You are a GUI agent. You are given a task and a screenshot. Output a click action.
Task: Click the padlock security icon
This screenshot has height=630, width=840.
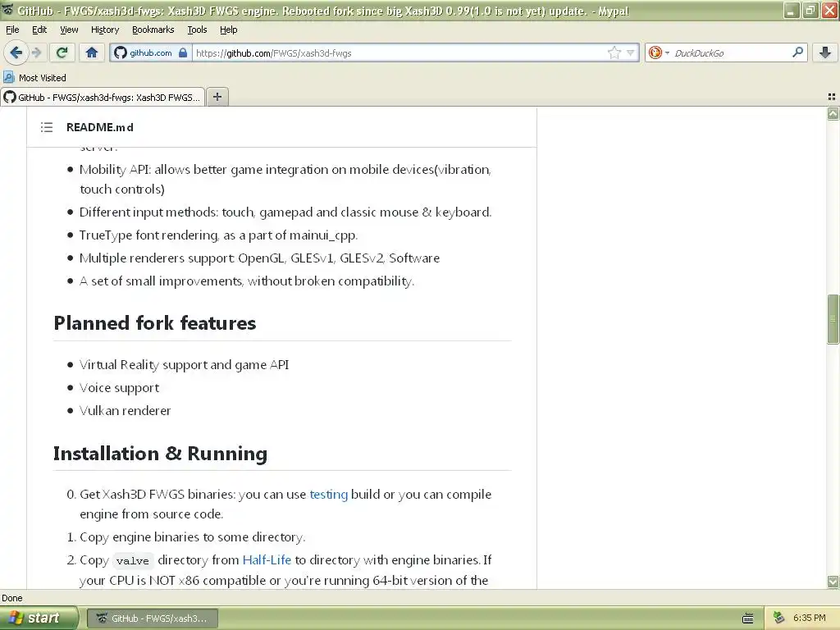point(183,52)
